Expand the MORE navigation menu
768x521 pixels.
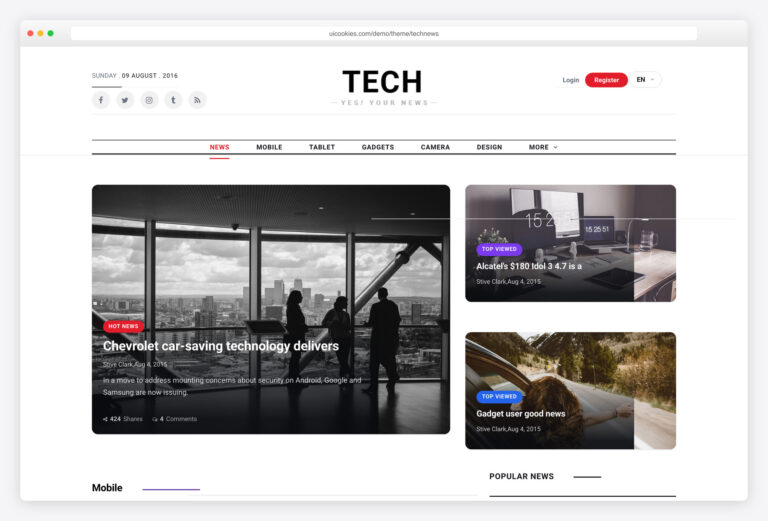click(x=543, y=147)
